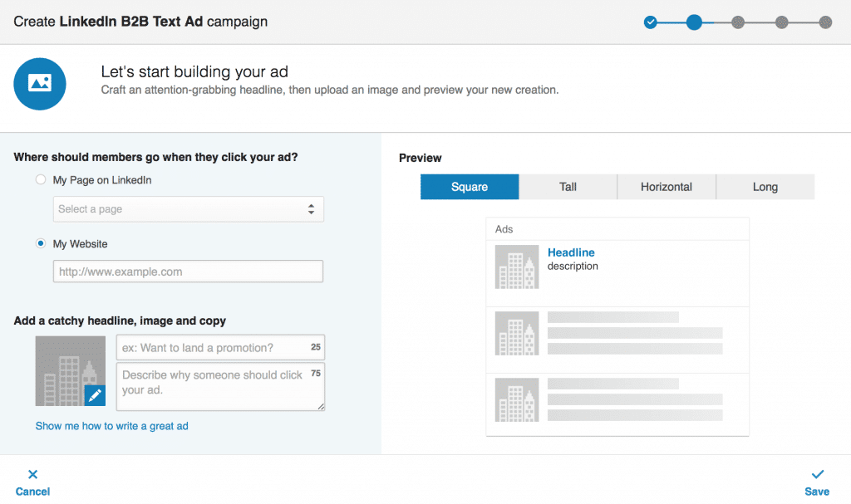Click the 'Ads' label in preview box
Image resolution: width=851 pixels, height=504 pixels.
coord(504,229)
